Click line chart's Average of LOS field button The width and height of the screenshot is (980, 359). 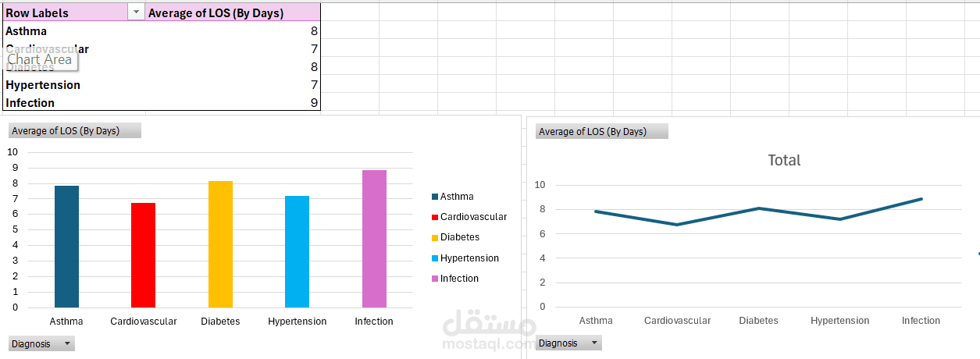pos(601,132)
